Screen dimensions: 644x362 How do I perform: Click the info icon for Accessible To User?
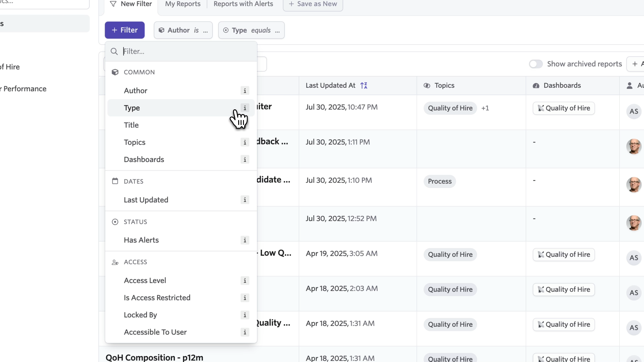pos(245,332)
